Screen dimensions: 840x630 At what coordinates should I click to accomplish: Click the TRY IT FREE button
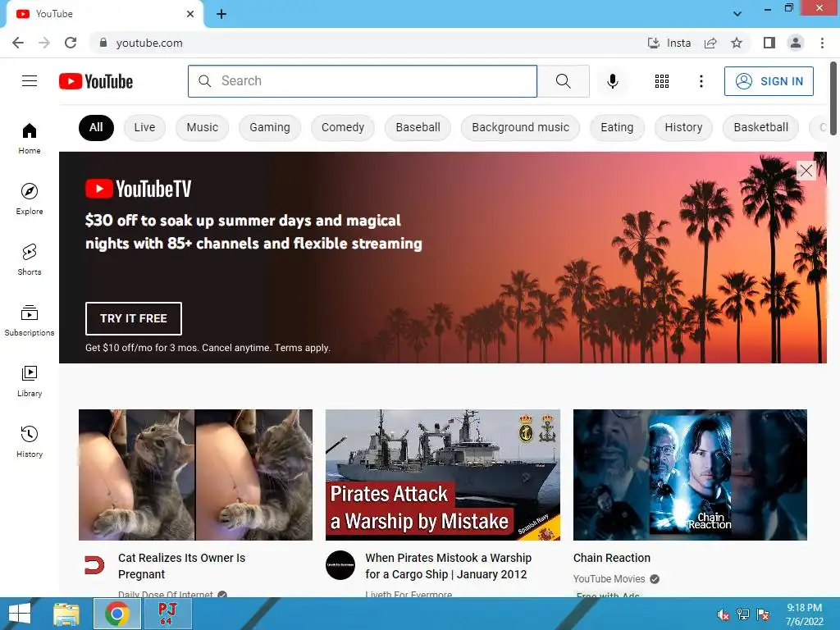pyautogui.click(x=134, y=318)
